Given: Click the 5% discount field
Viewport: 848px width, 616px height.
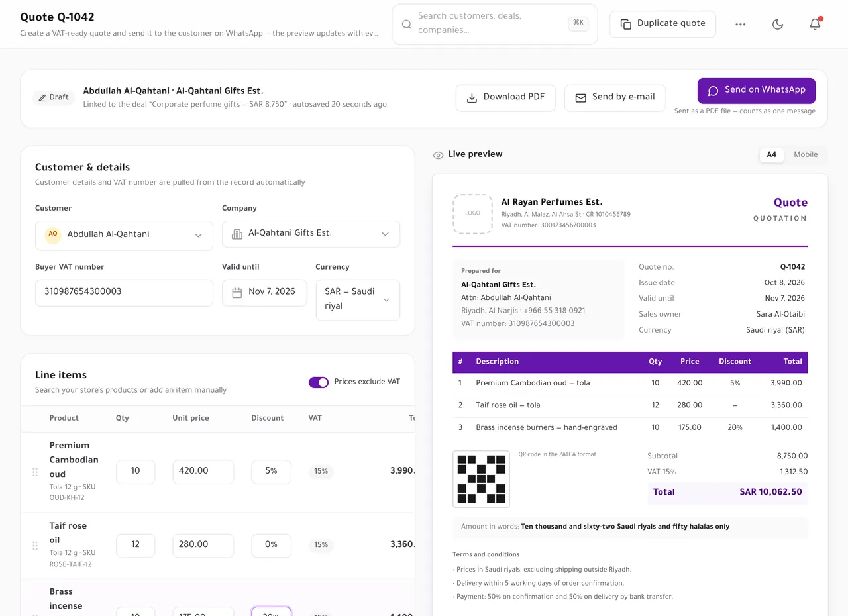Looking at the screenshot, I should pos(271,472).
